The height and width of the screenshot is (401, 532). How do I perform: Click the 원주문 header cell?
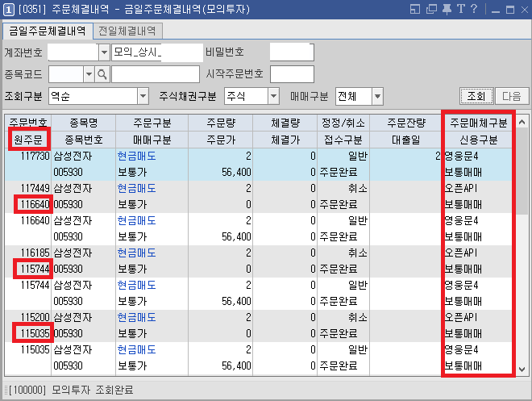(28, 140)
